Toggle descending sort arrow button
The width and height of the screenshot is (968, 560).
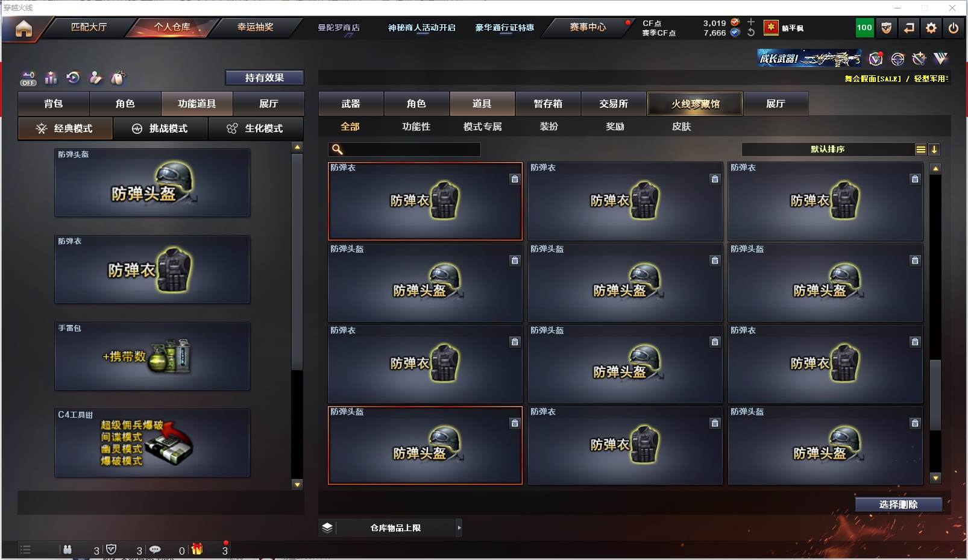[934, 149]
